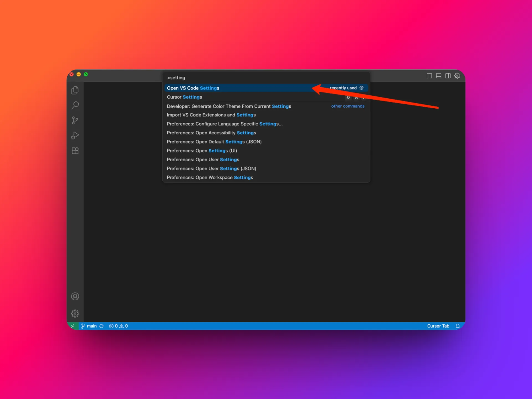Select Open User Settings (JSON) command

[x=266, y=168]
